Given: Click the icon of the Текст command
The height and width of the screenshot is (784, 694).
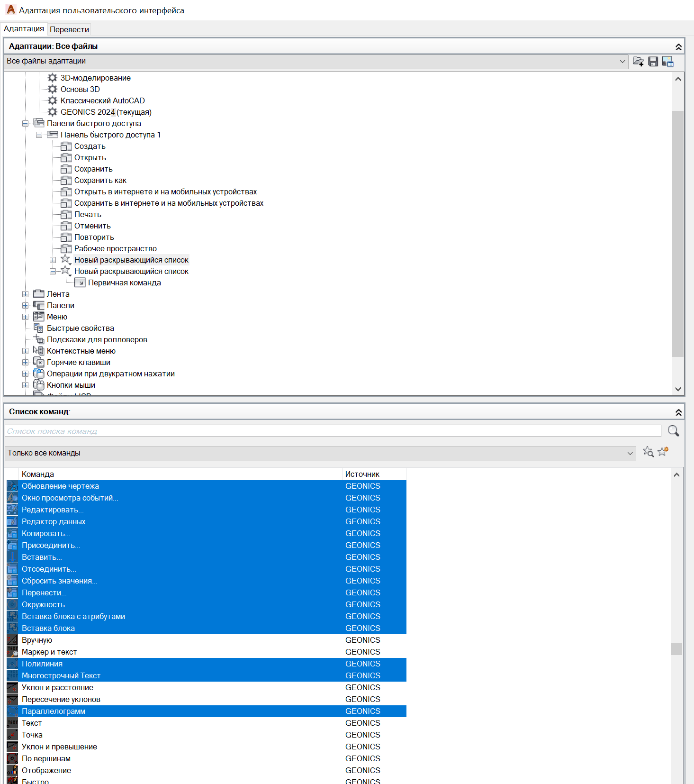Looking at the screenshot, I should [12, 723].
